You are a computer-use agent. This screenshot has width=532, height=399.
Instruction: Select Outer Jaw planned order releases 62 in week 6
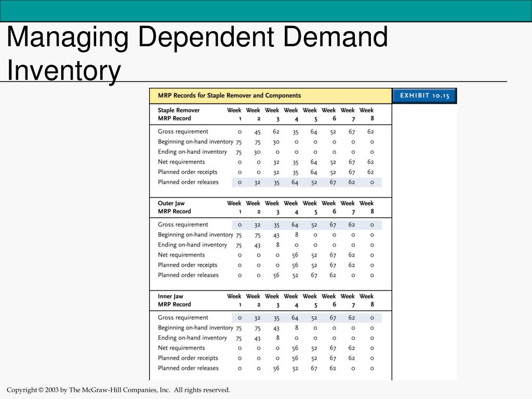click(x=333, y=275)
